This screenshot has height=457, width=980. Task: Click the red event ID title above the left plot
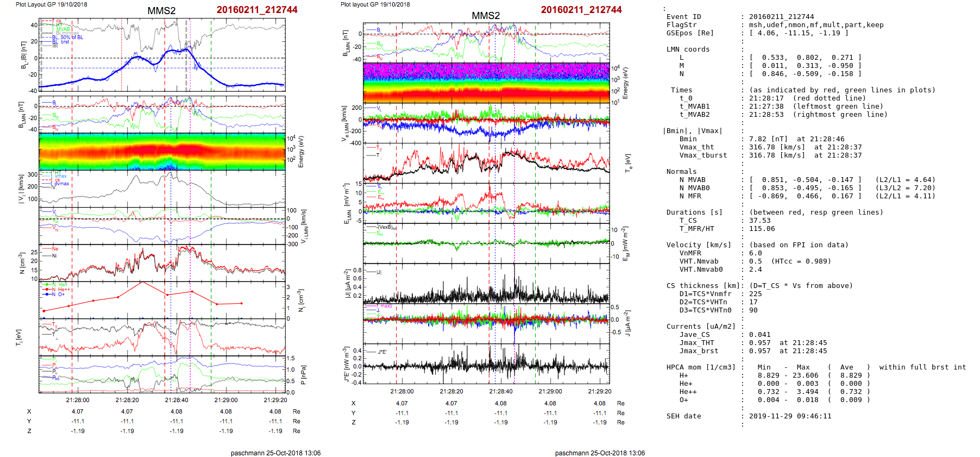pyautogui.click(x=256, y=10)
